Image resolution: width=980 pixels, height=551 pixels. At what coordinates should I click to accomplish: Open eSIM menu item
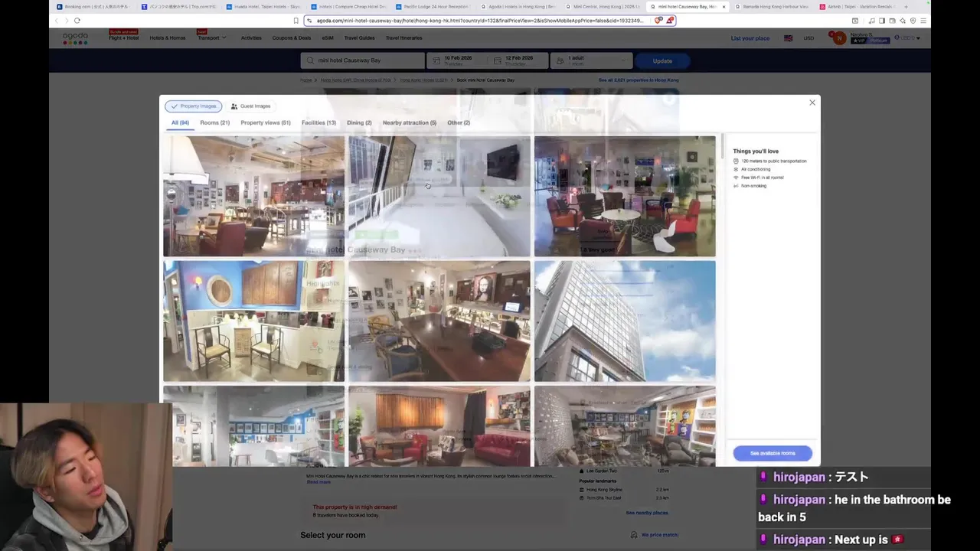[x=328, y=37]
